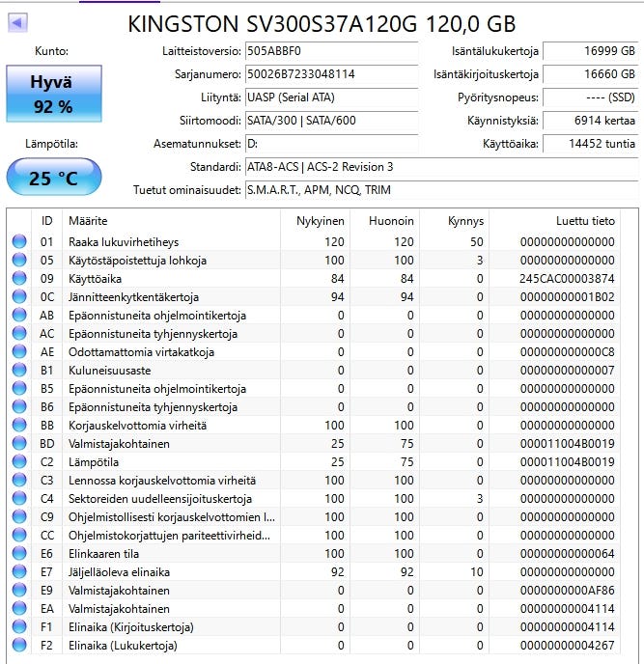The width and height of the screenshot is (644, 664).
Task: Click the Määrite column header
Action: click(171, 221)
